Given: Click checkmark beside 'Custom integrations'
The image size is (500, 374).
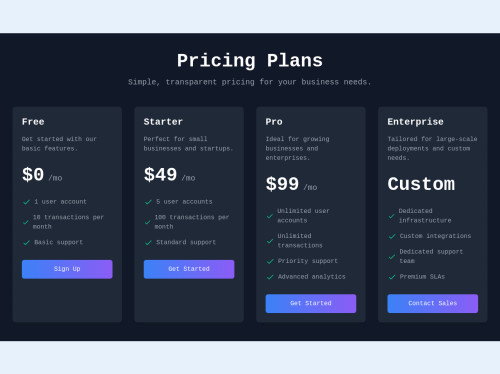Looking at the screenshot, I should click(392, 236).
